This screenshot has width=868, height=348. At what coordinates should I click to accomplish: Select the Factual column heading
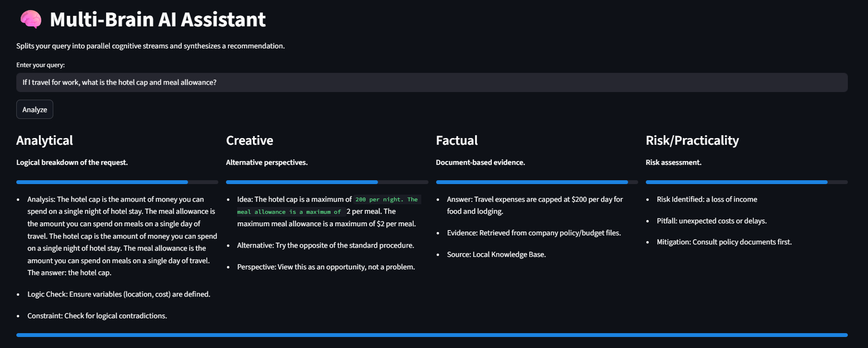(457, 140)
